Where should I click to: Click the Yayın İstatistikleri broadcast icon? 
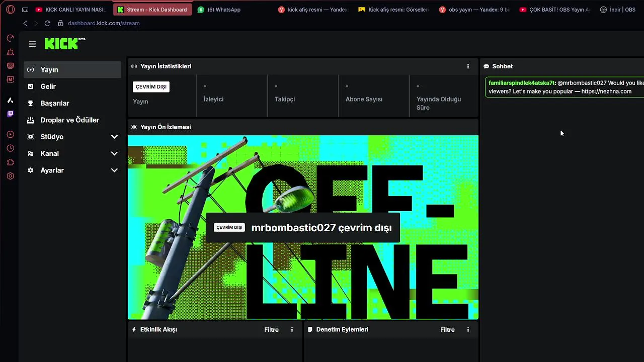coord(134,66)
